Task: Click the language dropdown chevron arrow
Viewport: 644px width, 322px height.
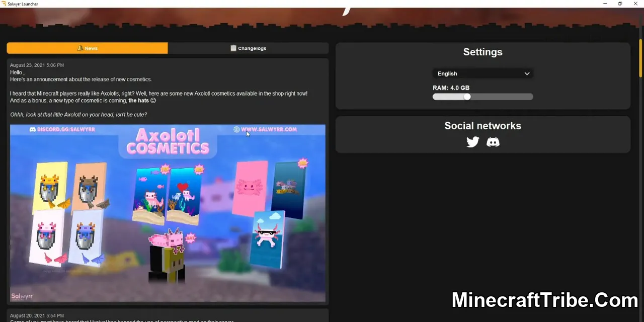Action: (527, 73)
